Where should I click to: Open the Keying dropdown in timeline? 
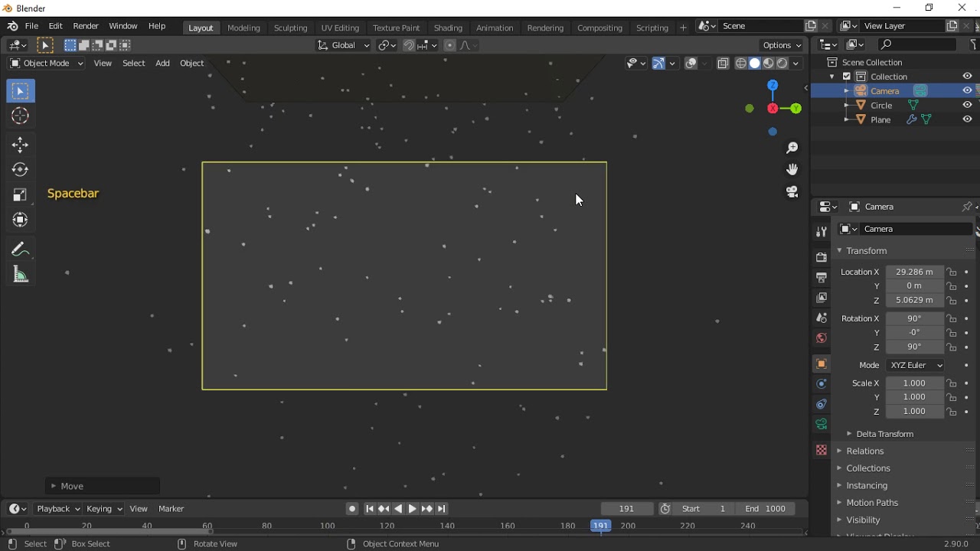pyautogui.click(x=104, y=509)
